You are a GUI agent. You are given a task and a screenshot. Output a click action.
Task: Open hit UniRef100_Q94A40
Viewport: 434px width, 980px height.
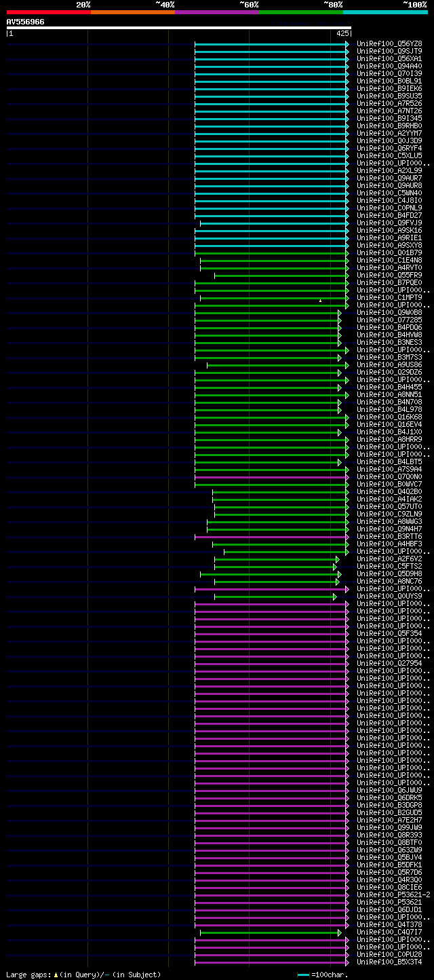coord(389,66)
